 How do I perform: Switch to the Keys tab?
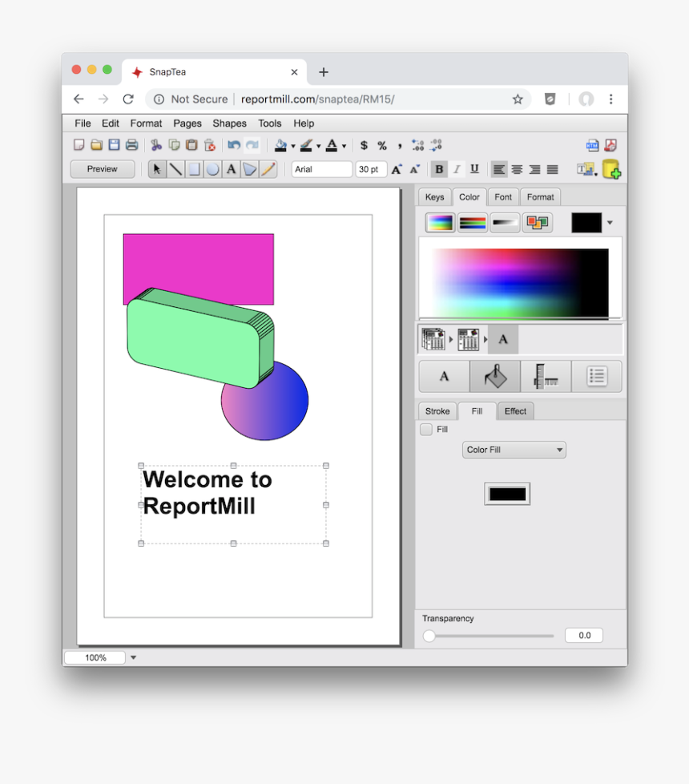[435, 197]
